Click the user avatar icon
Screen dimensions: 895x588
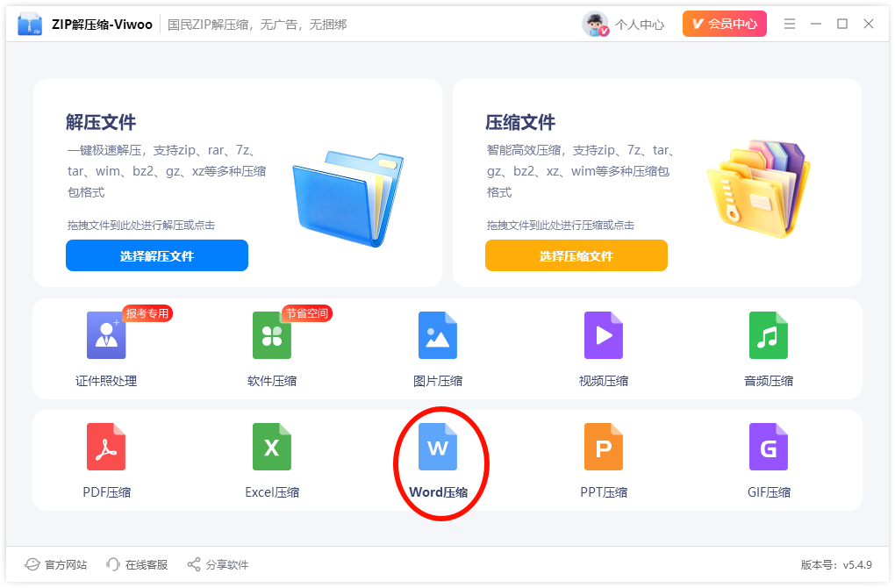[x=595, y=24]
